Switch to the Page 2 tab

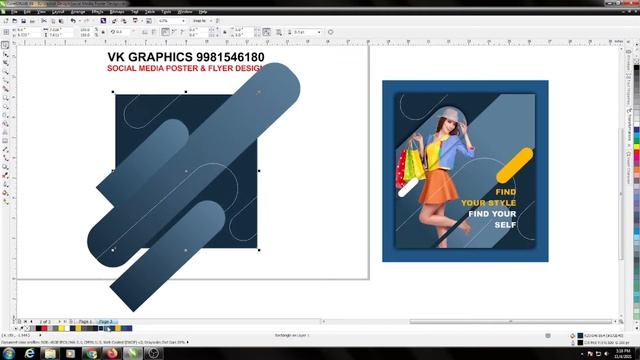tap(107, 322)
